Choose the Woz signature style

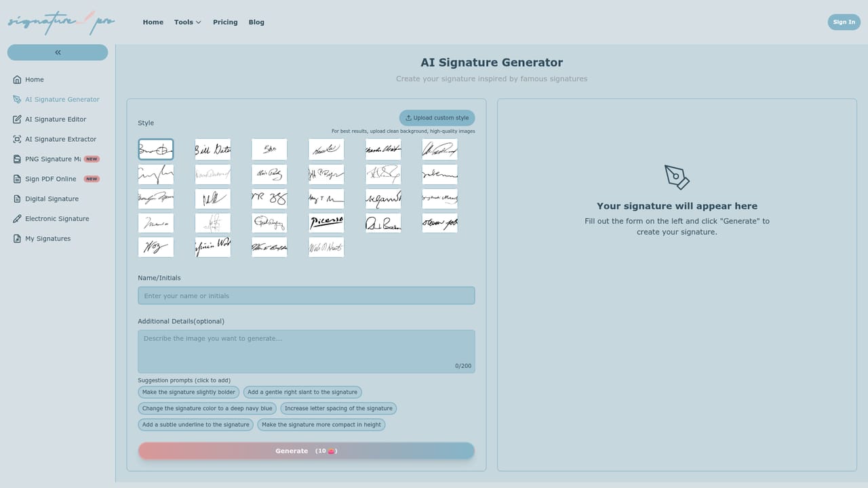coord(156,247)
